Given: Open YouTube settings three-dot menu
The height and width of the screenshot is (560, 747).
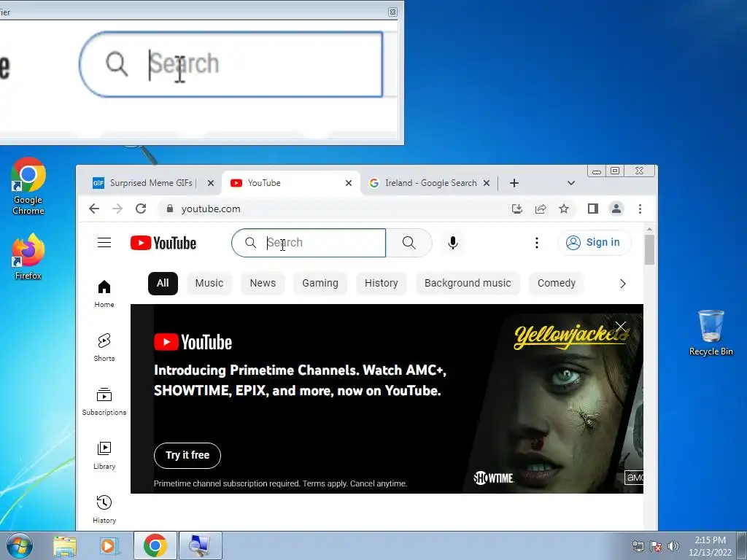Looking at the screenshot, I should [537, 243].
